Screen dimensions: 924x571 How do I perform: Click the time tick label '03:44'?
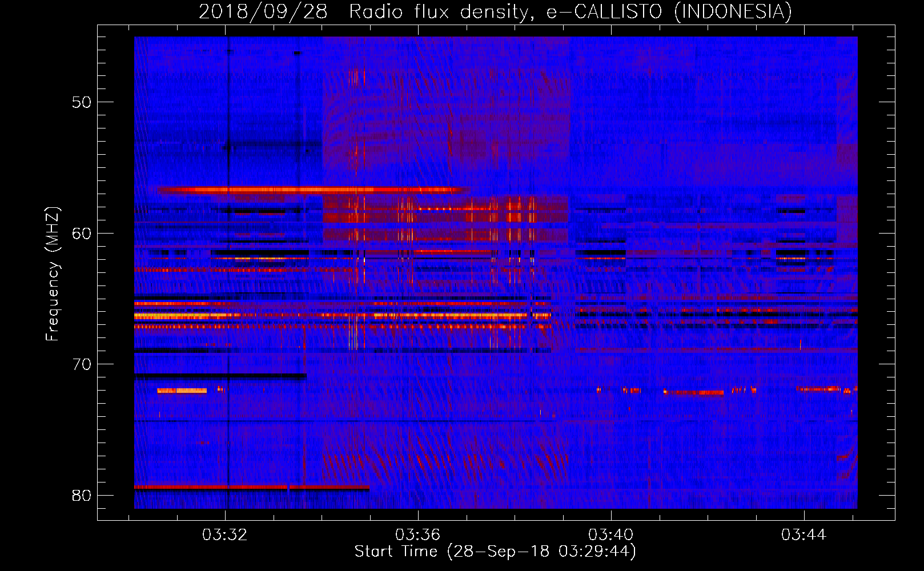tap(804, 534)
